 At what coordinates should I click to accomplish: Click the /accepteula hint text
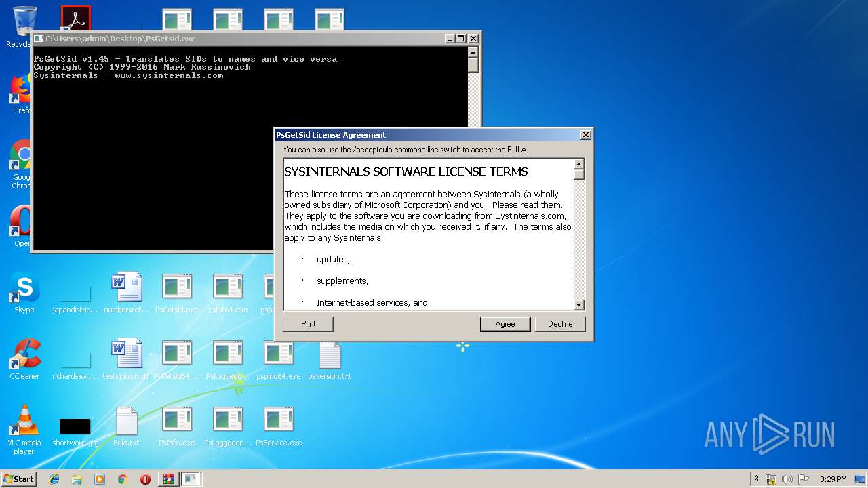click(405, 150)
